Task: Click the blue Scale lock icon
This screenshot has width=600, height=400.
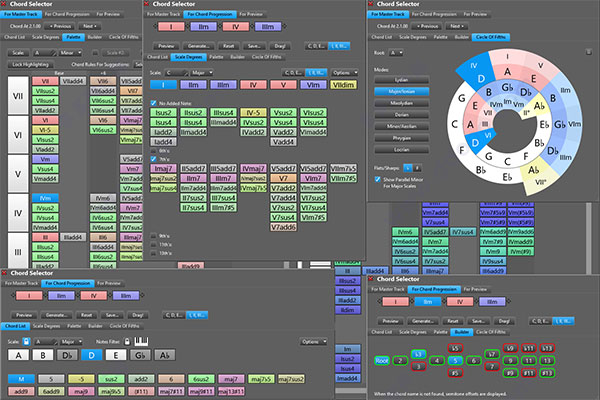Action: (x=26, y=341)
